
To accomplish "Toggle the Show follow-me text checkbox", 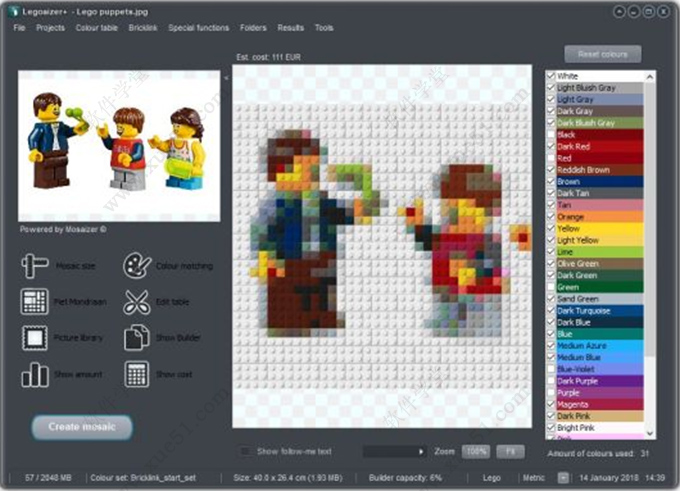I will click(245, 452).
